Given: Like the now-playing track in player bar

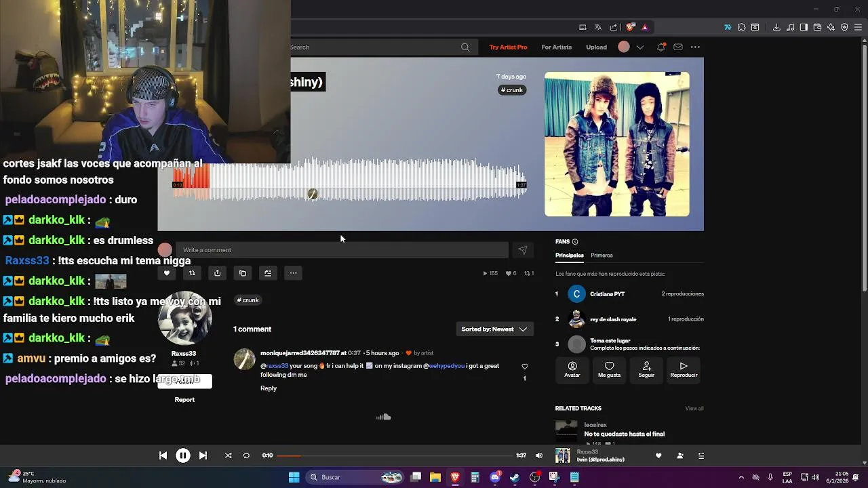Looking at the screenshot, I should (x=658, y=455).
